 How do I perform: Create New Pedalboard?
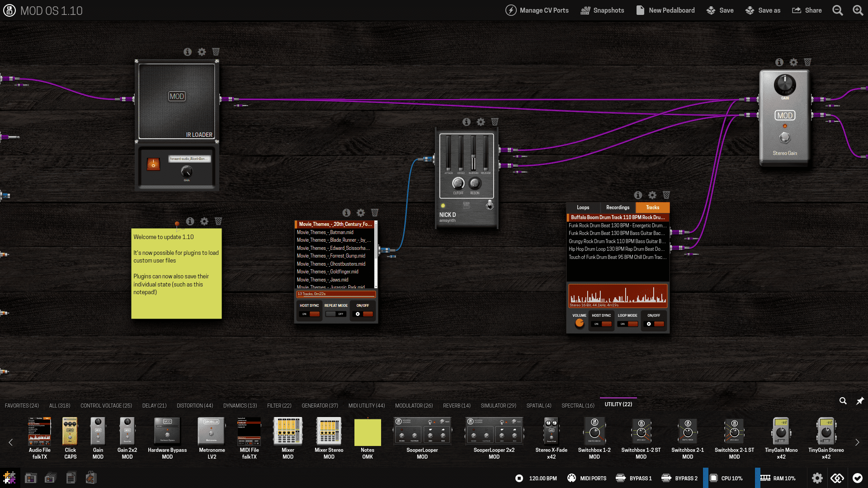point(665,10)
